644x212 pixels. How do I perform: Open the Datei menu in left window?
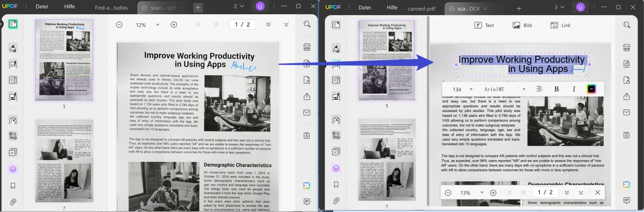tap(42, 7)
